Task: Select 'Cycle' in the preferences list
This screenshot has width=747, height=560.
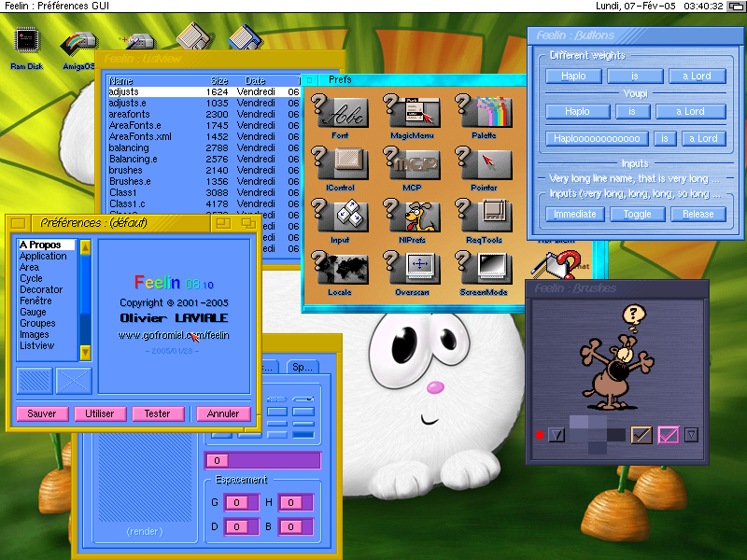Action: pyautogui.click(x=47, y=278)
